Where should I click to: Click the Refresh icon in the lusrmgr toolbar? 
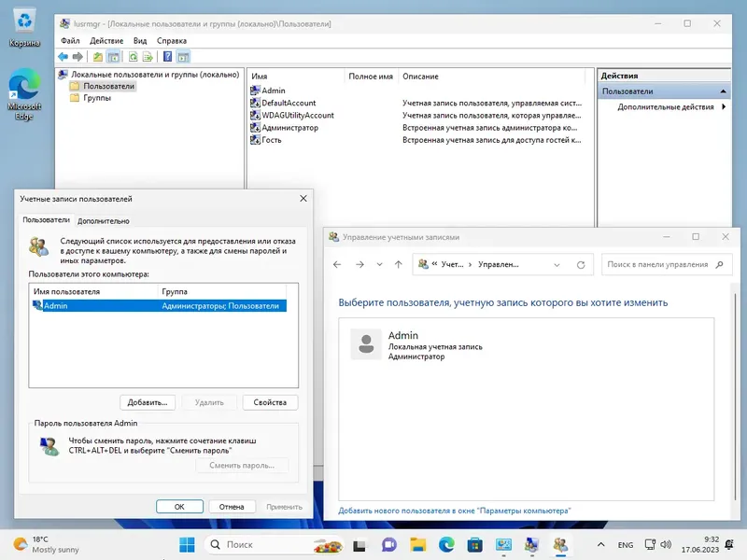tap(132, 57)
